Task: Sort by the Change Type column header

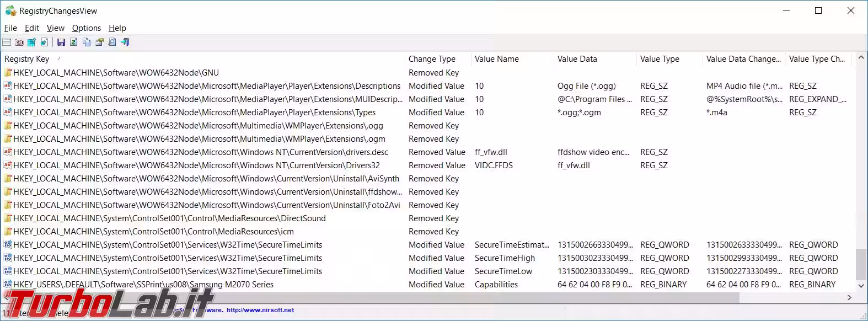Action: pyautogui.click(x=432, y=59)
